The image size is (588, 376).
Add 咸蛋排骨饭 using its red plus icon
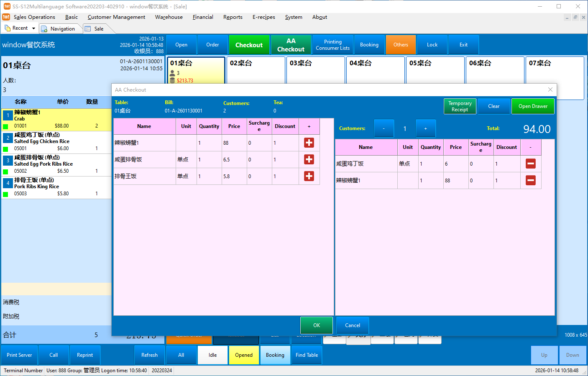coord(309,159)
